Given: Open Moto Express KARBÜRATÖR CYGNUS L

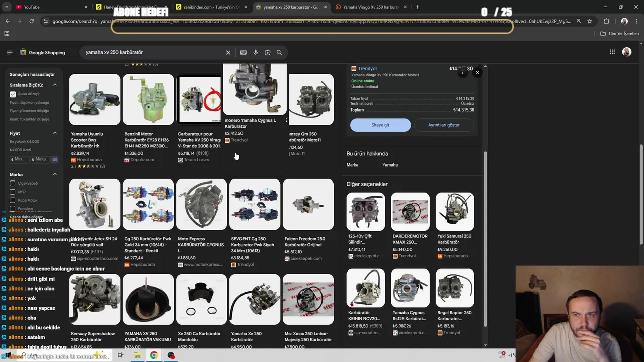Looking at the screenshot, I should [x=201, y=223].
